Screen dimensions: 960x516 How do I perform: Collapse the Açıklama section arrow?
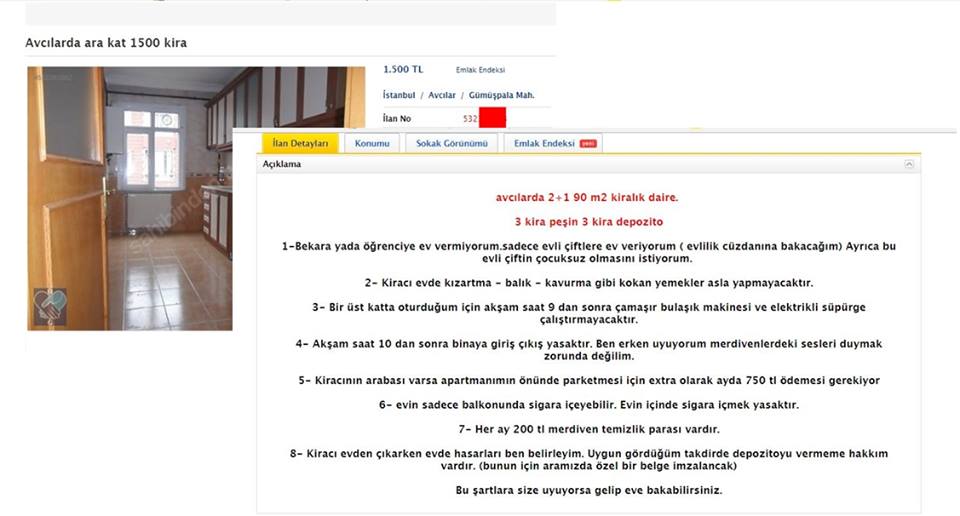909,164
